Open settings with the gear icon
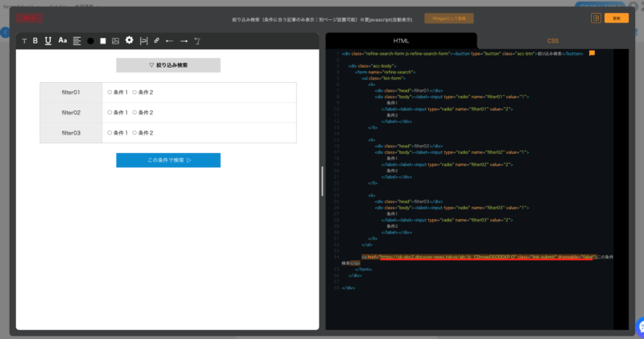Image resolution: width=644 pixels, height=339 pixels. 129,40
